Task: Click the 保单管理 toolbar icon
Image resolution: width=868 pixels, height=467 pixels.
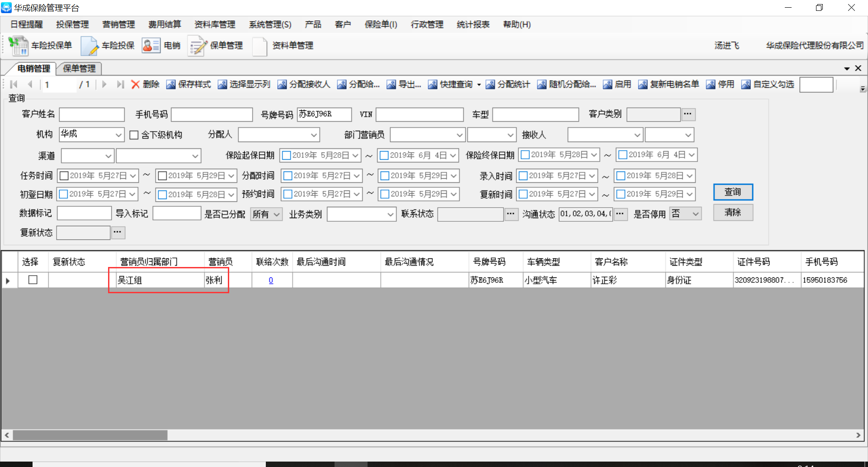Action: coord(198,46)
